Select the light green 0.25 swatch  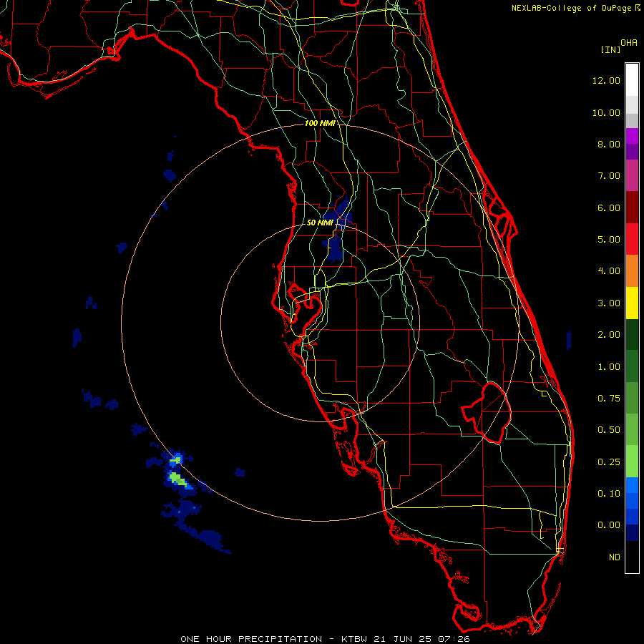(x=632, y=462)
